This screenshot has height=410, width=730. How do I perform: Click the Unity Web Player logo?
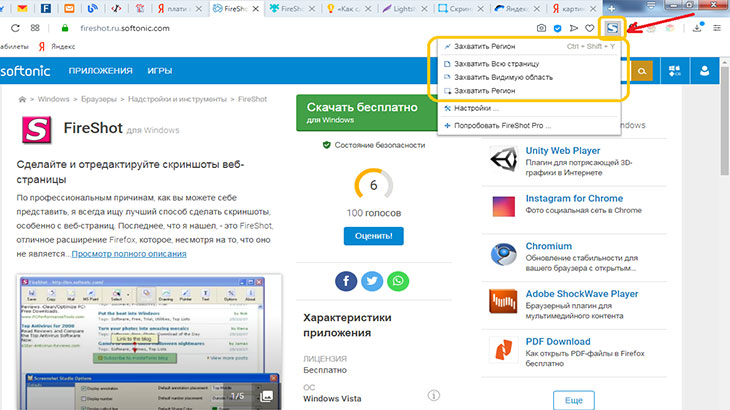(x=504, y=158)
